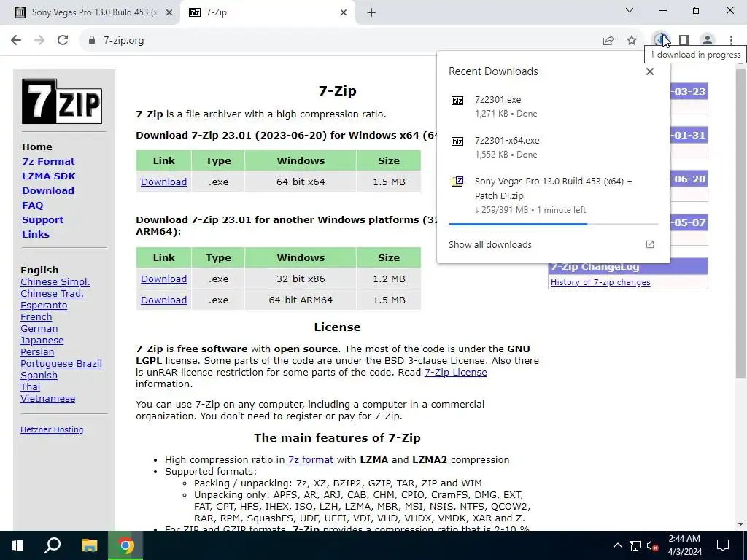Switch language to Chinese Simpl.
The image size is (747, 560).
coord(55,282)
